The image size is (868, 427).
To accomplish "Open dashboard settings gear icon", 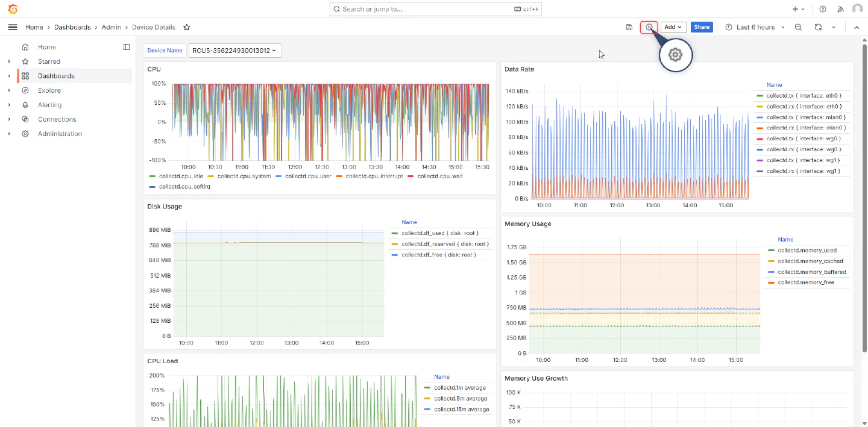I will [649, 27].
